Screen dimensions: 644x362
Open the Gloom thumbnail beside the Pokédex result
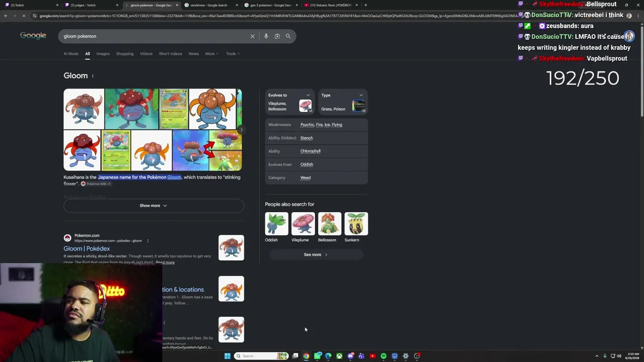231,248
